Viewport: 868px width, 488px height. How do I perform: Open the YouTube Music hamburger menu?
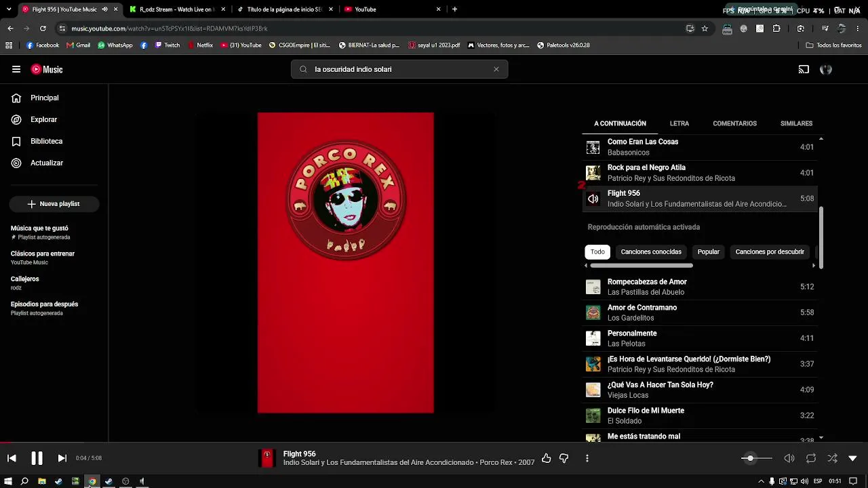click(16, 69)
